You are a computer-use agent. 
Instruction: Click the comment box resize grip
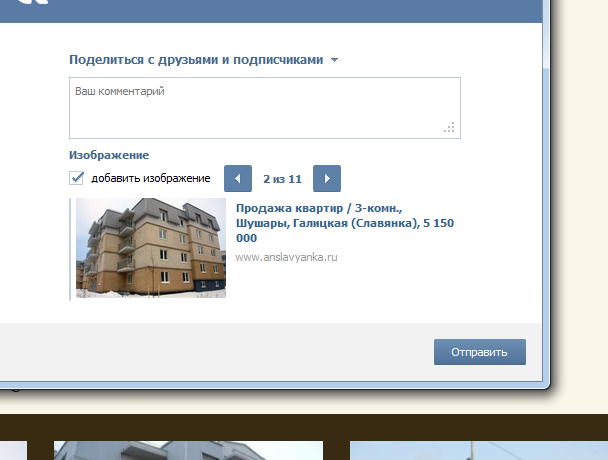[x=449, y=127]
